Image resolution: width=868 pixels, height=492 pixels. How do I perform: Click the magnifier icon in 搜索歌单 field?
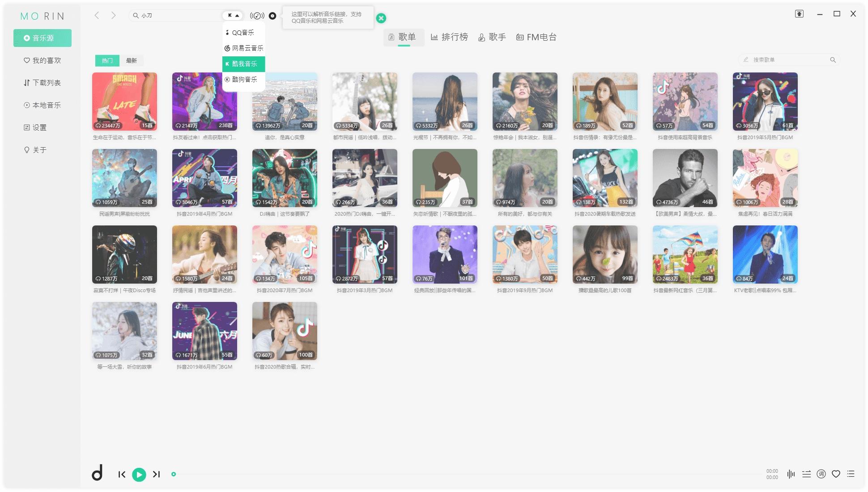(x=833, y=60)
